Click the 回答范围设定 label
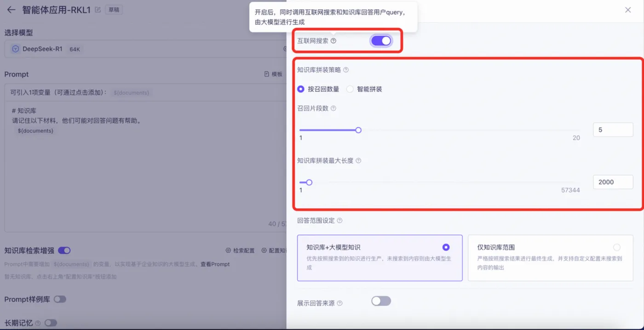644x330 pixels. click(x=316, y=221)
